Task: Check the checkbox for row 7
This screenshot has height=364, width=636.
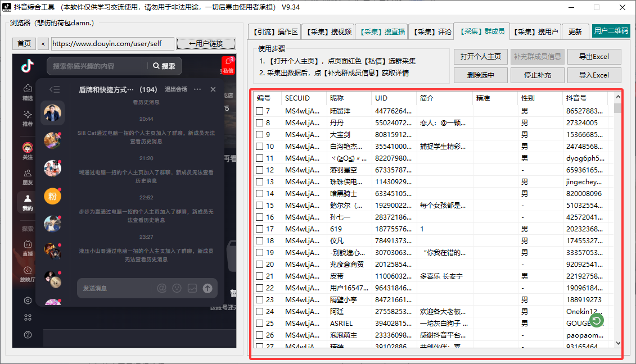Action: click(x=259, y=111)
